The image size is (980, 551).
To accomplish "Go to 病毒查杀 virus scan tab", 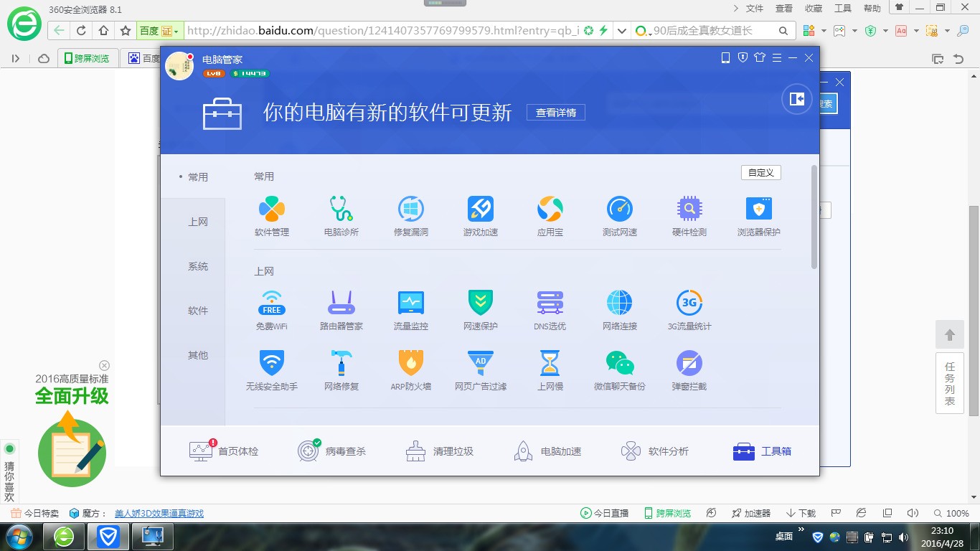I will coord(332,451).
